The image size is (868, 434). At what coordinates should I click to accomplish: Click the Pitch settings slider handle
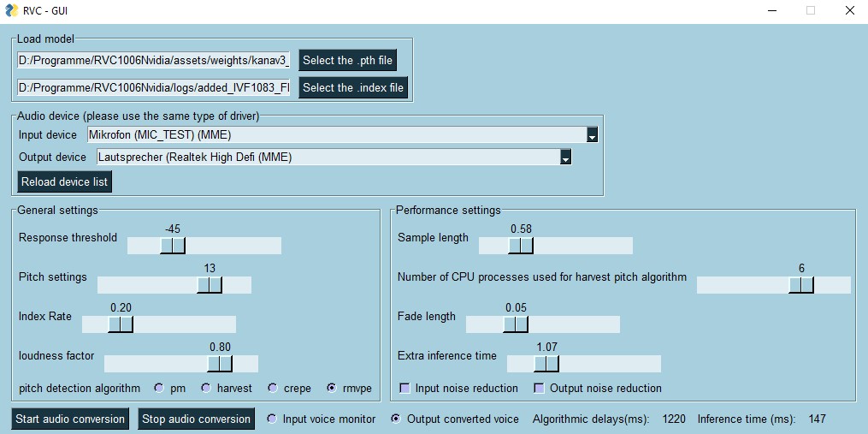point(210,285)
